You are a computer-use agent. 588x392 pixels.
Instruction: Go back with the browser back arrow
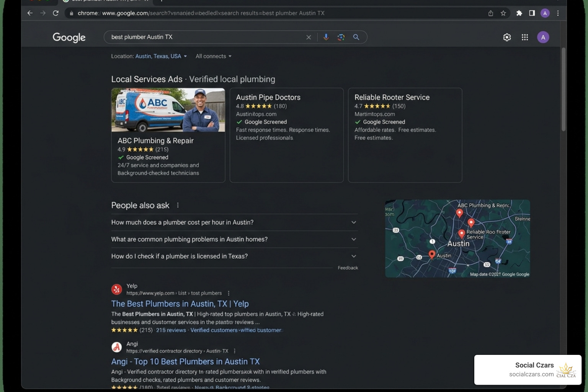pos(30,13)
